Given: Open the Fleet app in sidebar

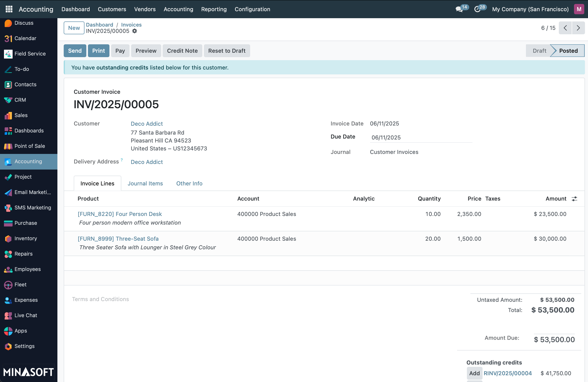Looking at the screenshot, I should pyautogui.click(x=20, y=285).
